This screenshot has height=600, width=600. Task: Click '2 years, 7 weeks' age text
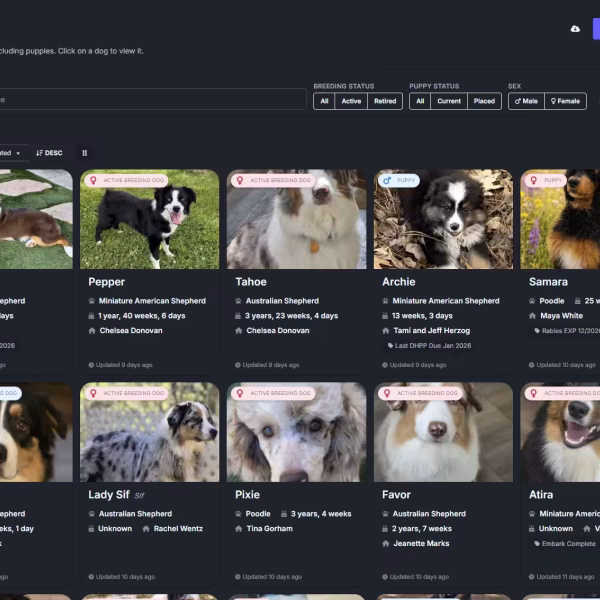point(422,529)
